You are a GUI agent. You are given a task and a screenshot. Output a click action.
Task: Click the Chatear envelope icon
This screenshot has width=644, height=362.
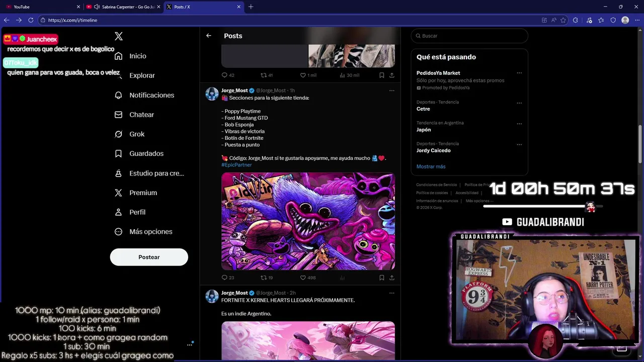coord(119,115)
